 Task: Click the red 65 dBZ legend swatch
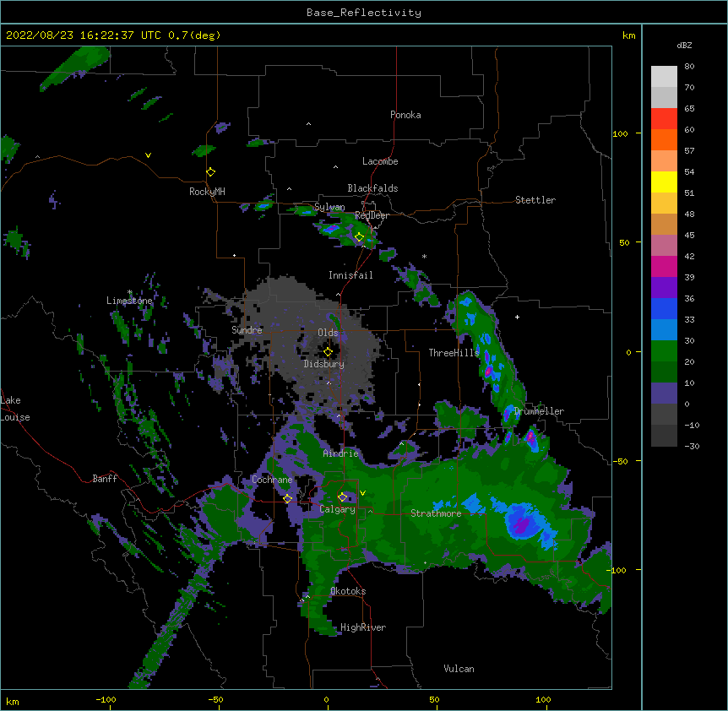[x=664, y=119]
